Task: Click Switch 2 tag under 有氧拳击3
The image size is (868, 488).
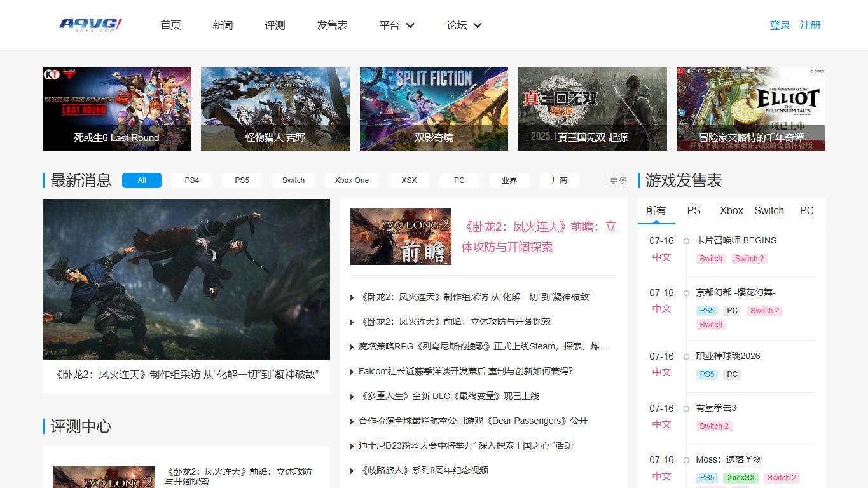Action: pos(714,426)
